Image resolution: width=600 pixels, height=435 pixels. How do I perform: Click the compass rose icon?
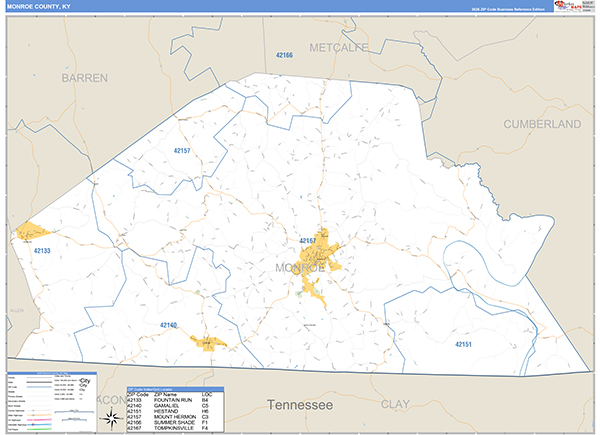(111, 418)
